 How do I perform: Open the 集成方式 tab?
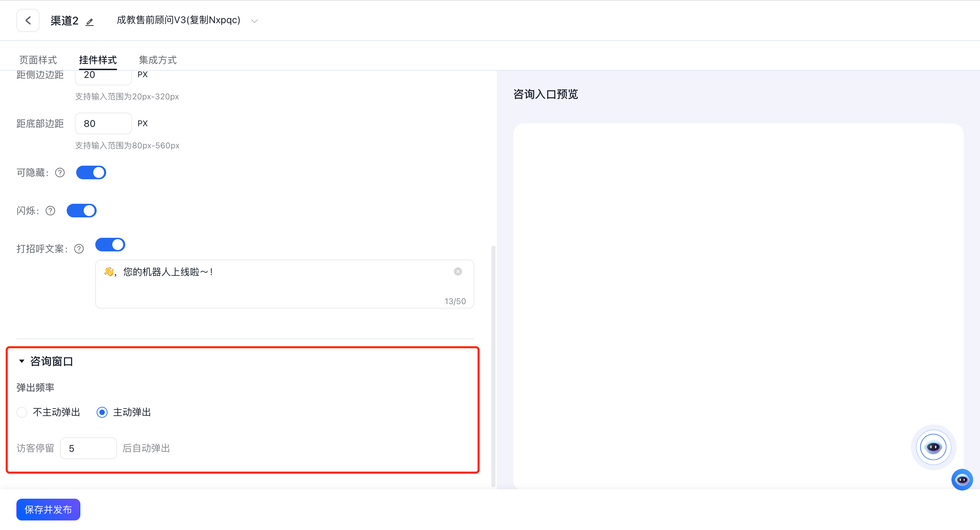158,60
